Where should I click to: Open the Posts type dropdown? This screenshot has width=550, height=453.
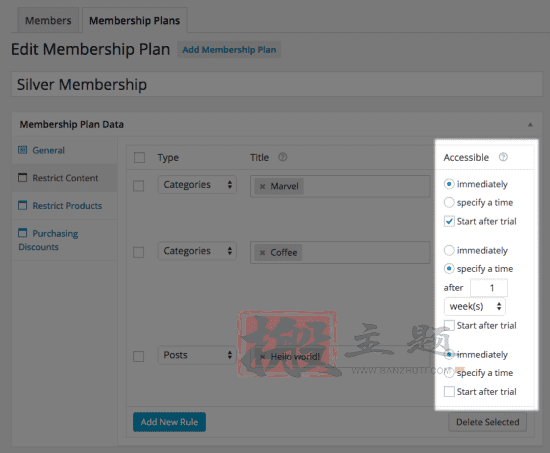[x=197, y=355]
